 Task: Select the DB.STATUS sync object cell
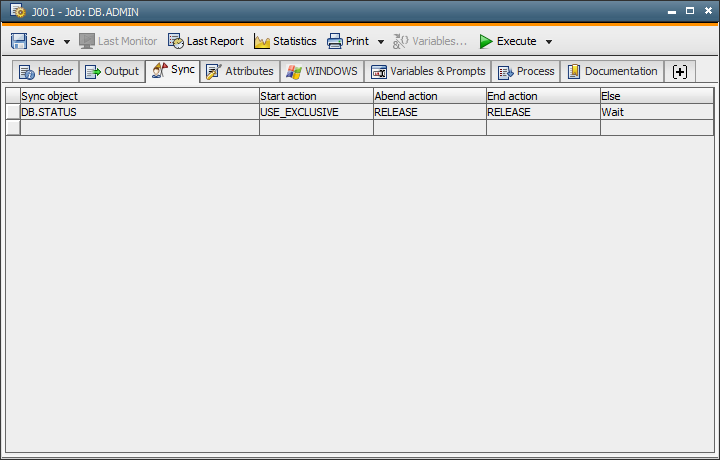140,112
